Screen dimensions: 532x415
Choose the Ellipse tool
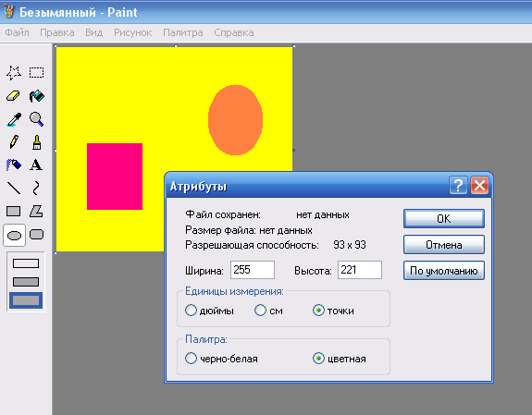point(14,235)
